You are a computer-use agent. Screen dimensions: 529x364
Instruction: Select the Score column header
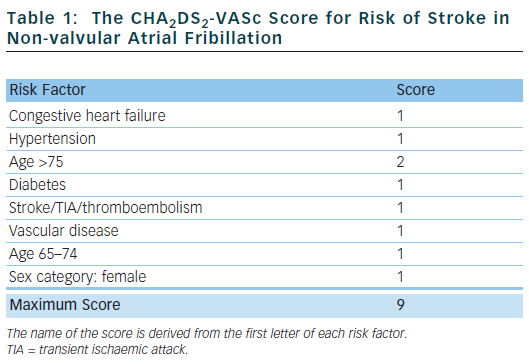pyautogui.click(x=415, y=90)
